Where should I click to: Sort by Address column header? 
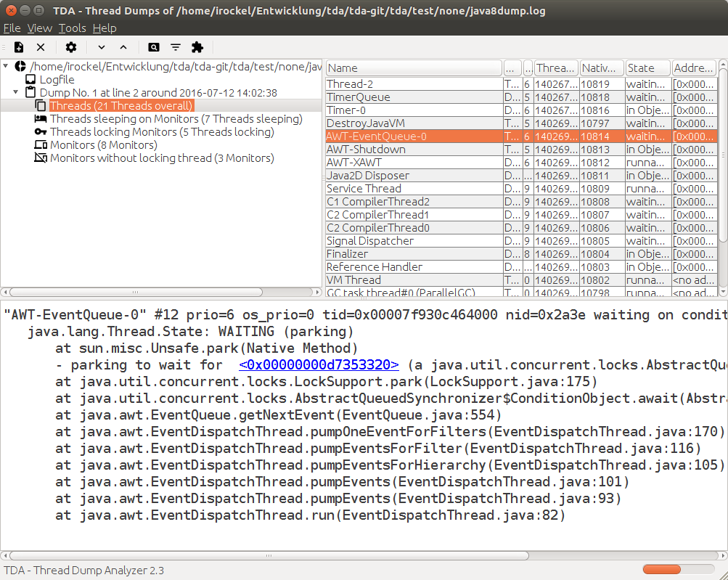click(695, 68)
